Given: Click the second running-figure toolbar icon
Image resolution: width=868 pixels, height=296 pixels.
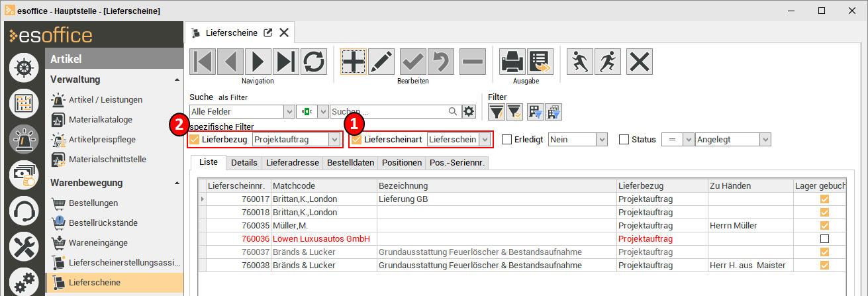Looking at the screenshot, I should click(608, 62).
